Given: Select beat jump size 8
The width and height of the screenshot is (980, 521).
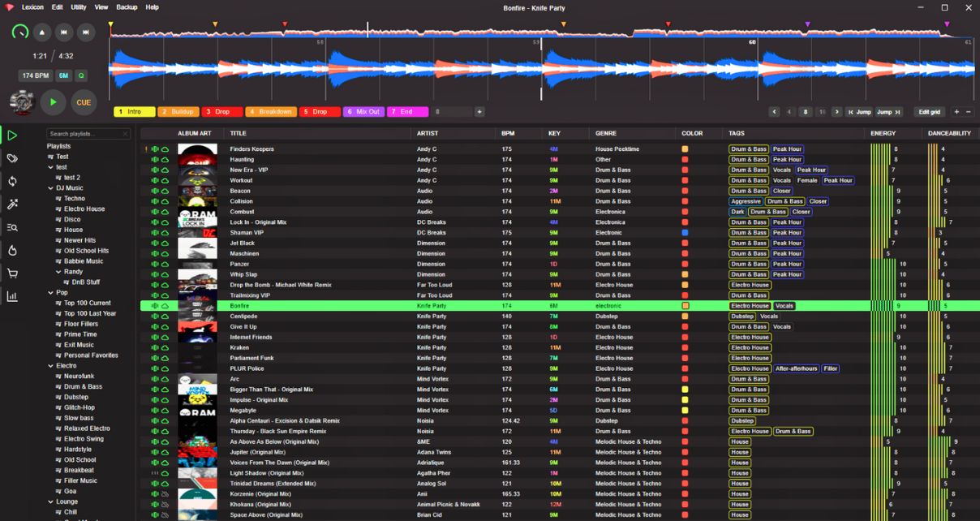Looking at the screenshot, I should click(806, 112).
